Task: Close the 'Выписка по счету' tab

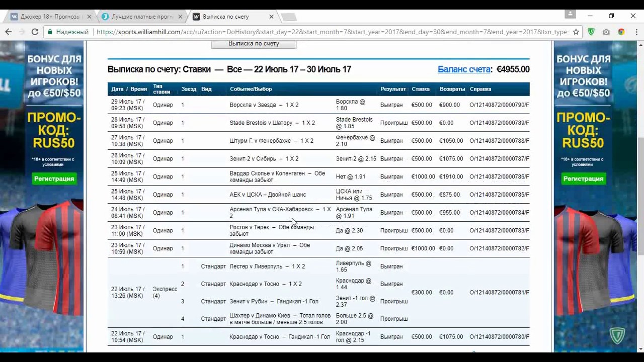Action: [271, 17]
